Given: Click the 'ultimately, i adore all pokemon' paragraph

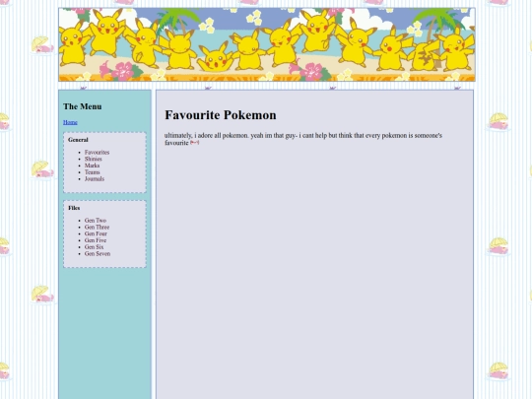Looking at the screenshot, I should tap(303, 139).
